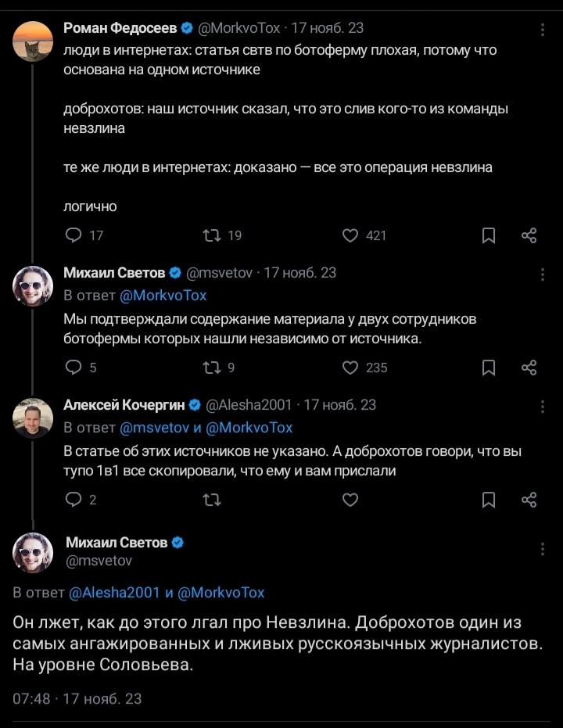
Task: Open the @msvetov handle in main tweet
Action: tap(99, 561)
